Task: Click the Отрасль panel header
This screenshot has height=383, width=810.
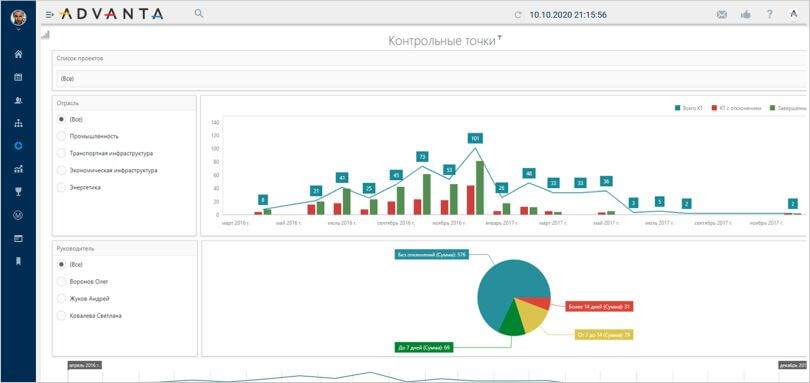Action: [124, 102]
